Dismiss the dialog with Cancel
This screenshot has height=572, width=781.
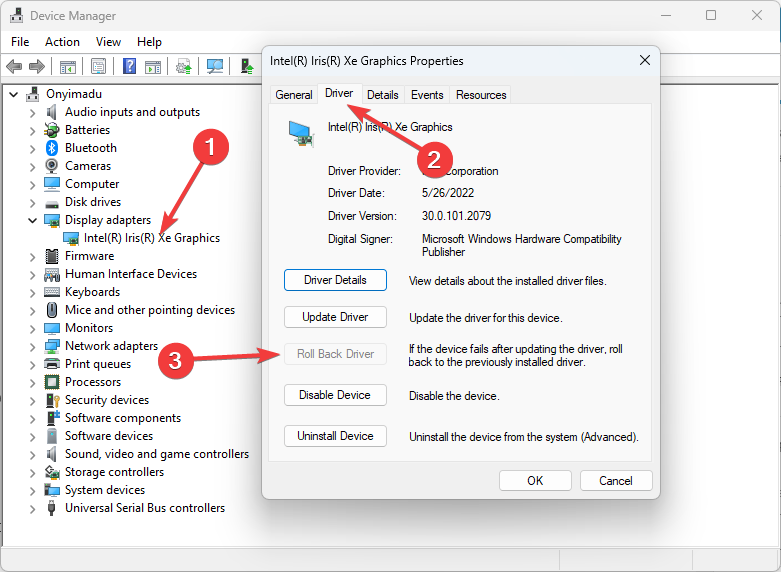[x=616, y=480]
